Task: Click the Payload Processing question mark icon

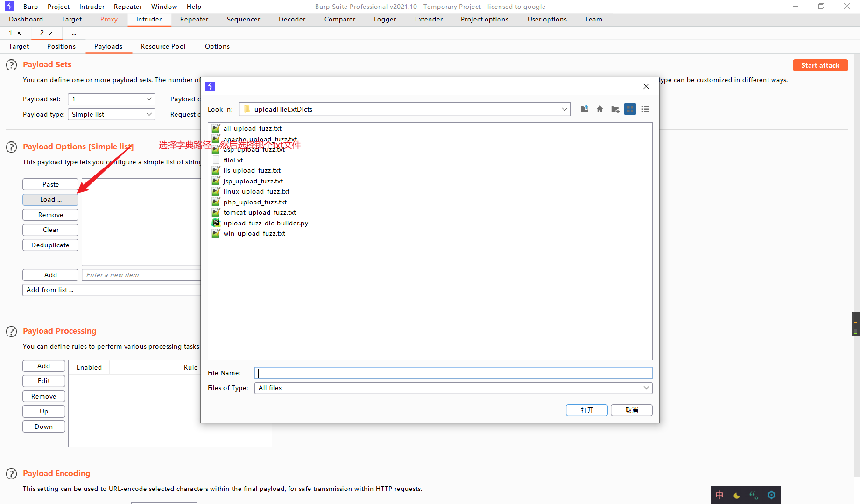Action: 11,331
